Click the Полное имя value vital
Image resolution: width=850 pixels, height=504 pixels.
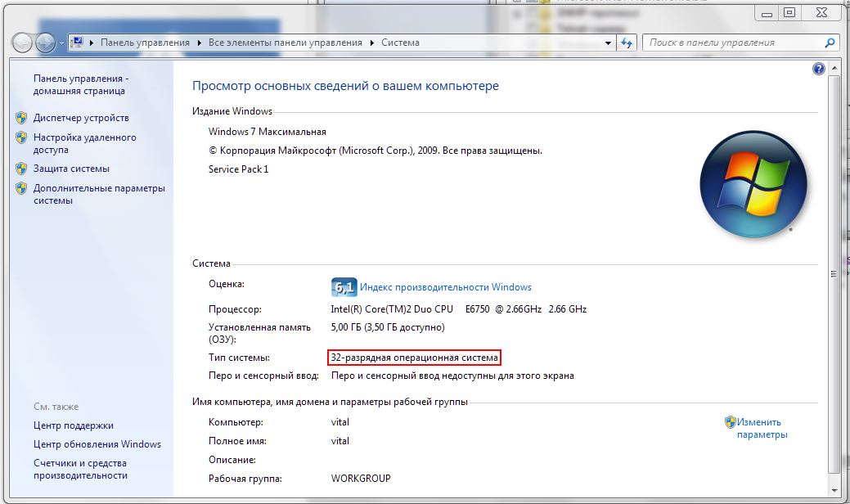(340, 441)
